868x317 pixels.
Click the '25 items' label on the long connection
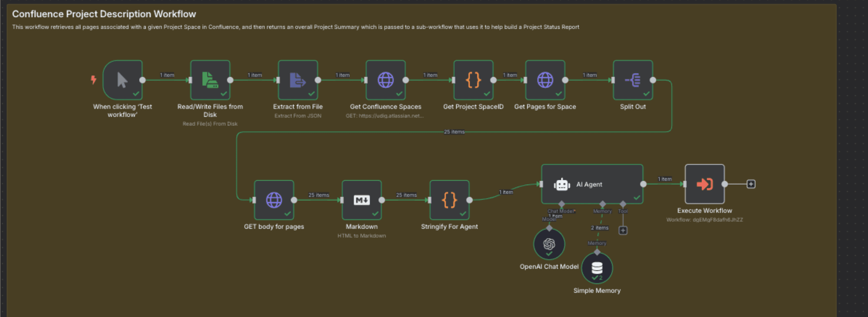tap(454, 132)
